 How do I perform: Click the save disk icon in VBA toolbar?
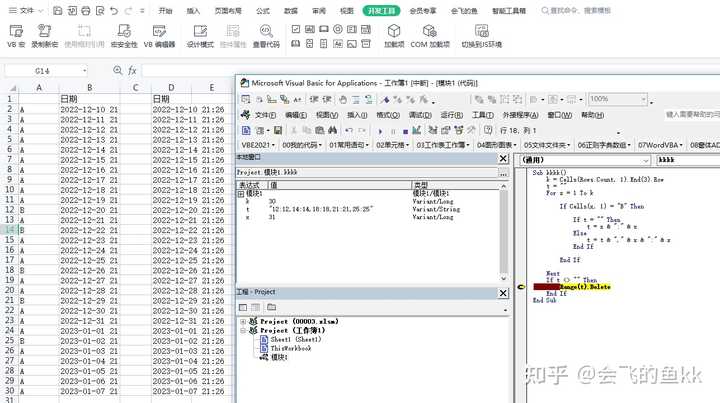coord(278,130)
